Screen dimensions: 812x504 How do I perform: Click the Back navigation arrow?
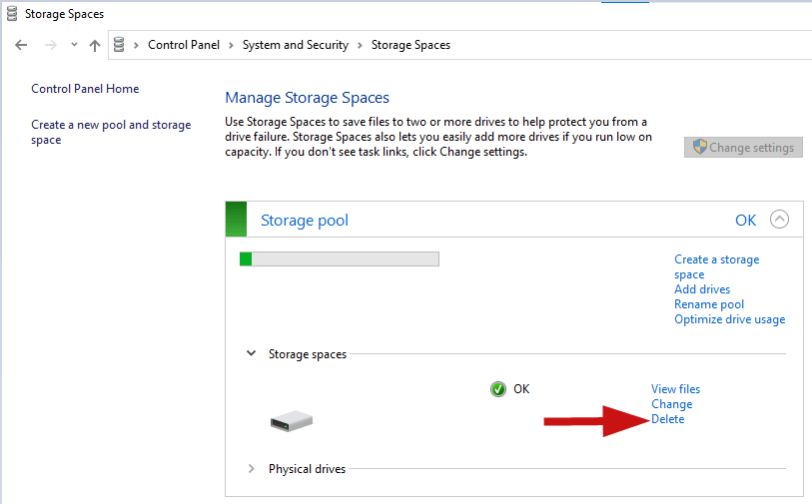21,45
